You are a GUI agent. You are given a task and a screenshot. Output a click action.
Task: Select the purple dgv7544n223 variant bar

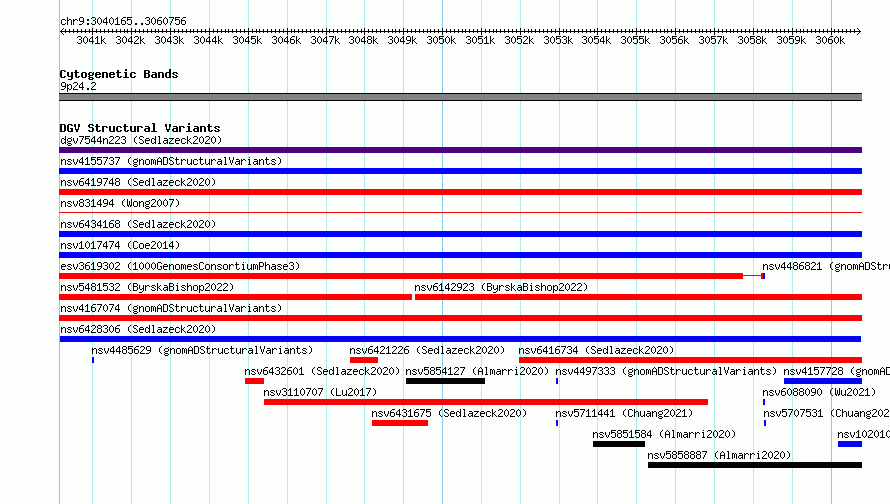pyautogui.click(x=460, y=150)
